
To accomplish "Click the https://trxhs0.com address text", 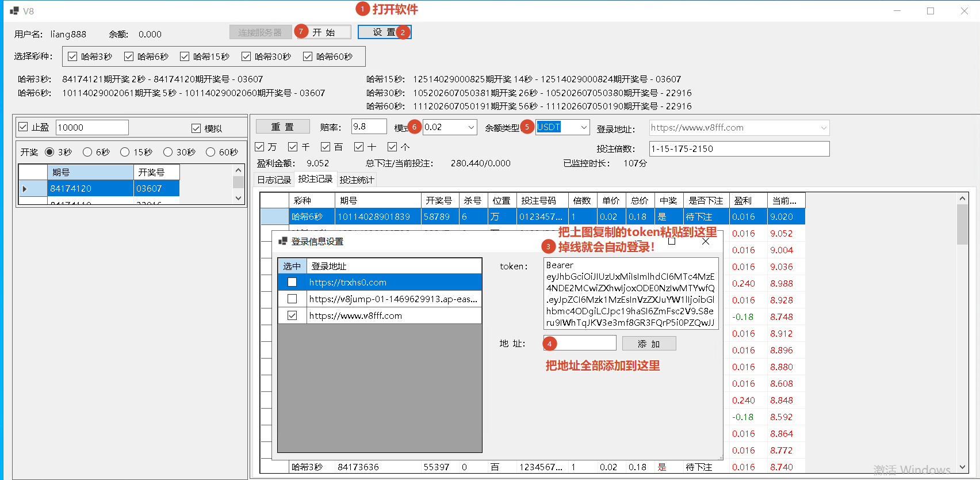I will 347,282.
